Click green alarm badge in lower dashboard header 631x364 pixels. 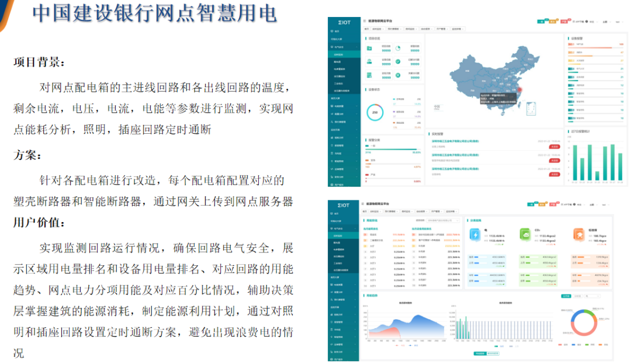[x=531, y=204]
